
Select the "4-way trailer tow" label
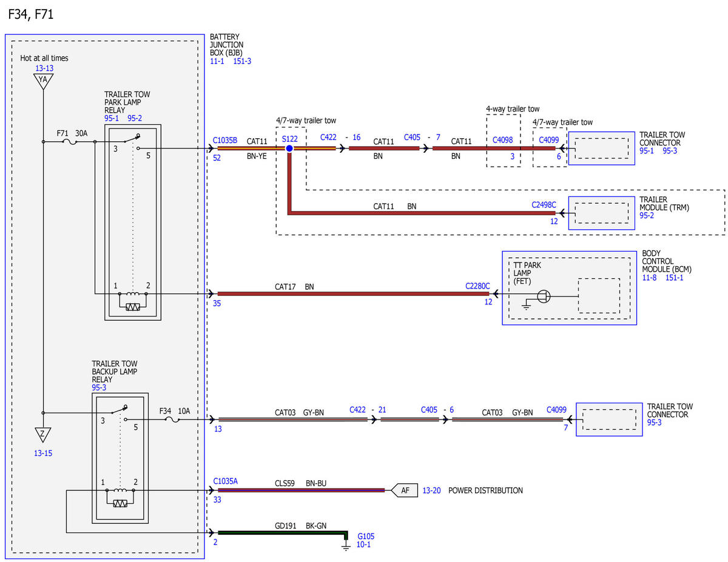point(513,109)
